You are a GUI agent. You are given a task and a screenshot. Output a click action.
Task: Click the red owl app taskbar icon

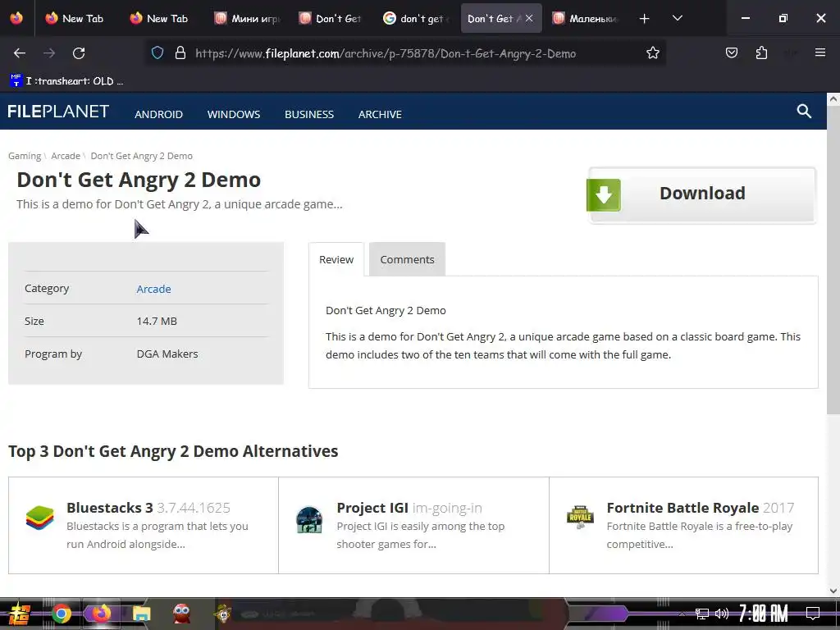click(x=181, y=614)
